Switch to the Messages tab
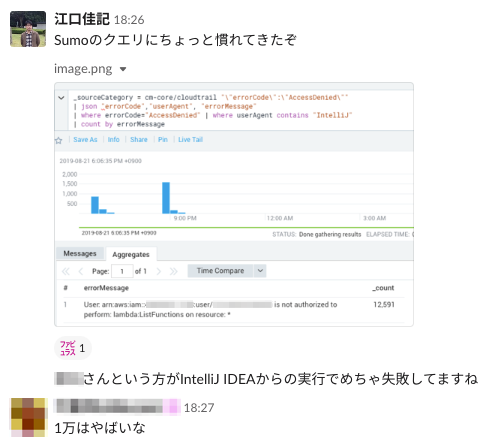488x441 pixels. coord(80,254)
